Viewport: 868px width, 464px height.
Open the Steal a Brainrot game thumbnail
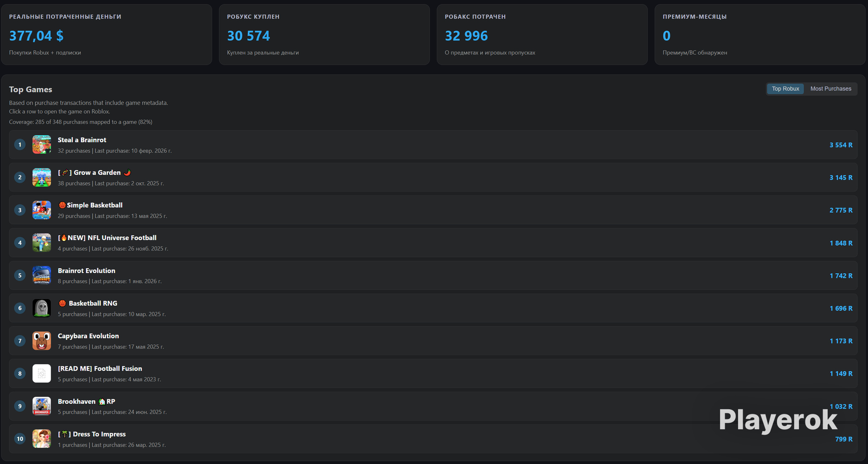click(x=42, y=145)
